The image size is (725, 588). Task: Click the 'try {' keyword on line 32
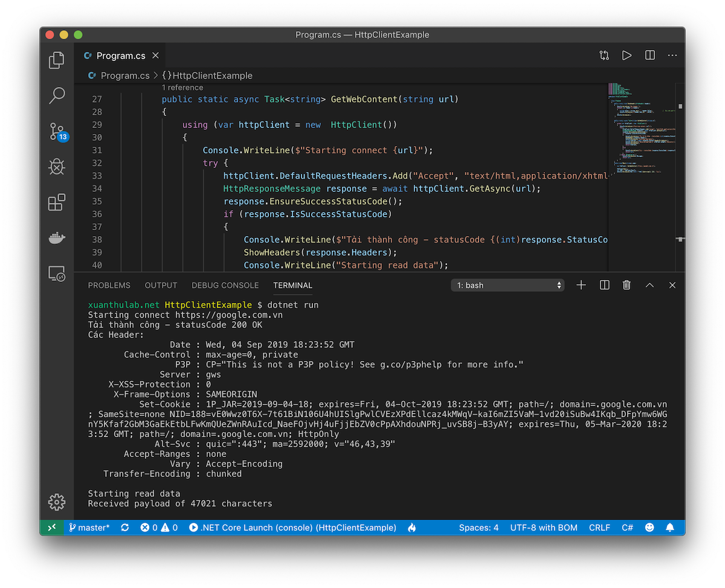pyautogui.click(x=215, y=163)
